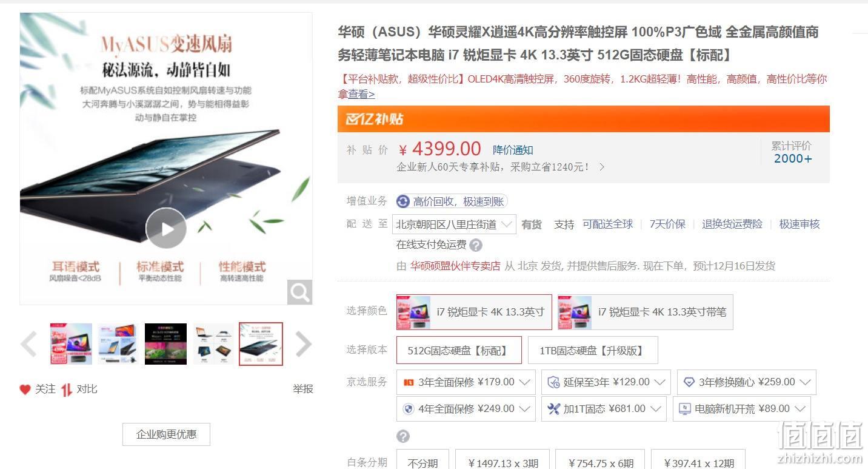
Task: Show previous thumbnails with left arrow
Action: (29, 345)
